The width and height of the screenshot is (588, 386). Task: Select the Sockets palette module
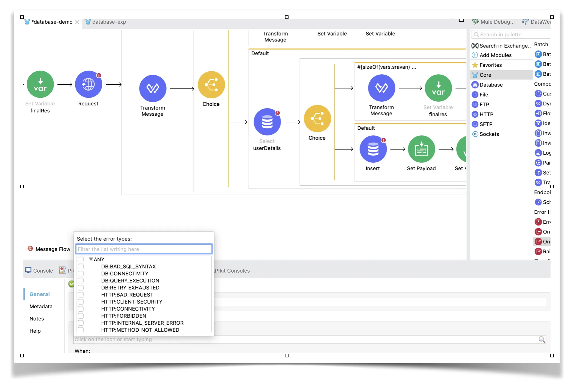(485, 134)
